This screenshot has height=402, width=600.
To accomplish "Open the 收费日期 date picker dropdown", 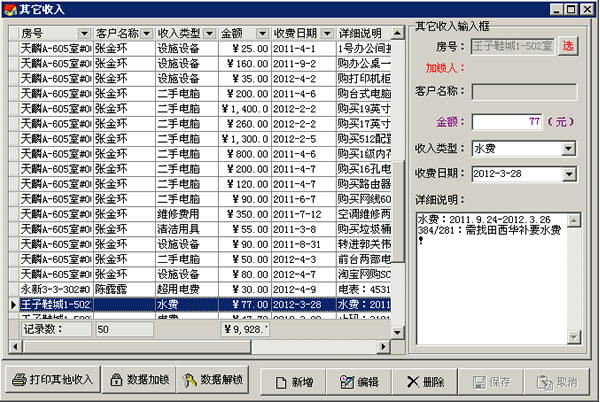I will point(569,174).
